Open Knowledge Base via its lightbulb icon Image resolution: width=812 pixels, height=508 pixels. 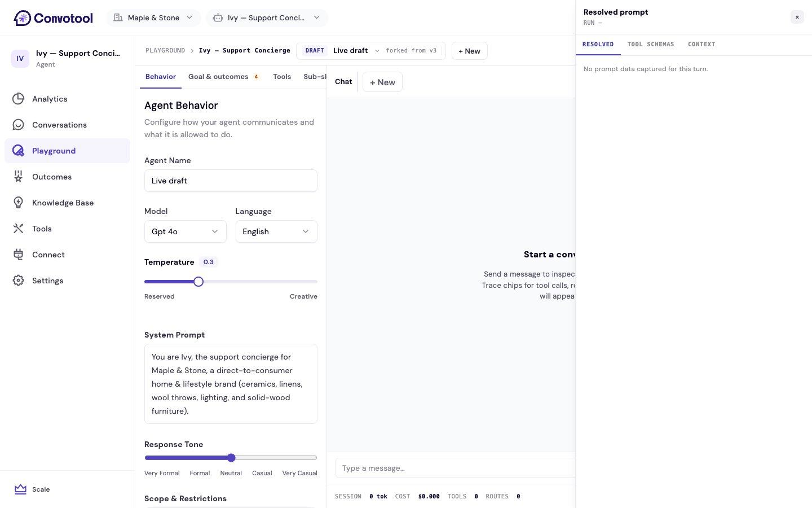(19, 203)
